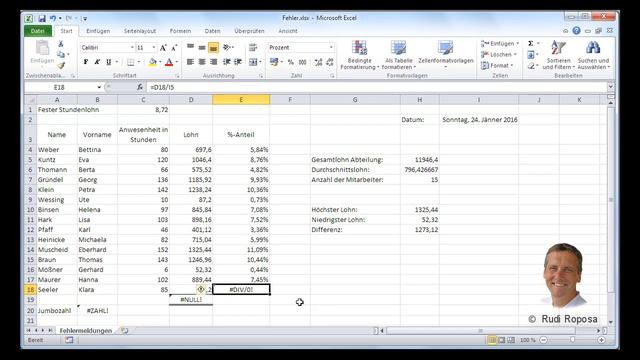Apply percent style icon
Image resolution: width=640 pixels, height=360 pixels.
pyautogui.click(x=291, y=62)
